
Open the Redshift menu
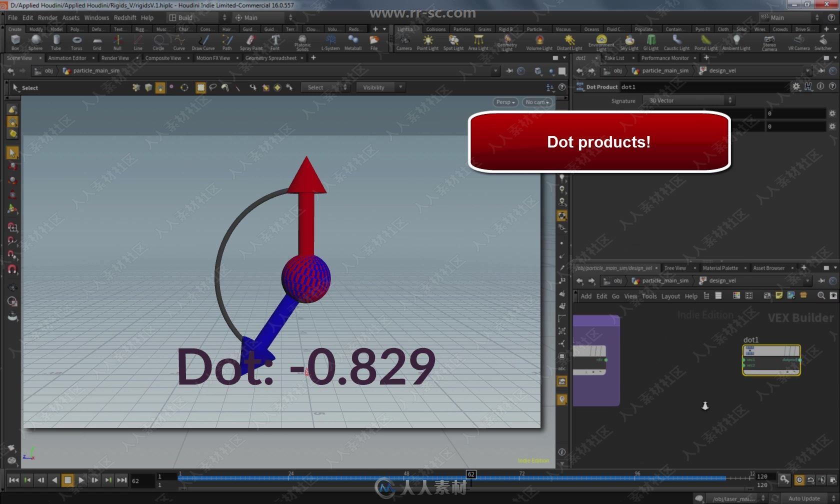pos(125,17)
